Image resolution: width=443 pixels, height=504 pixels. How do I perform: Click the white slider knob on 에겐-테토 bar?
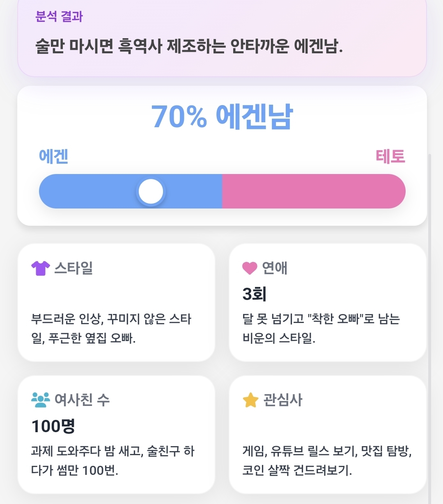(x=151, y=192)
